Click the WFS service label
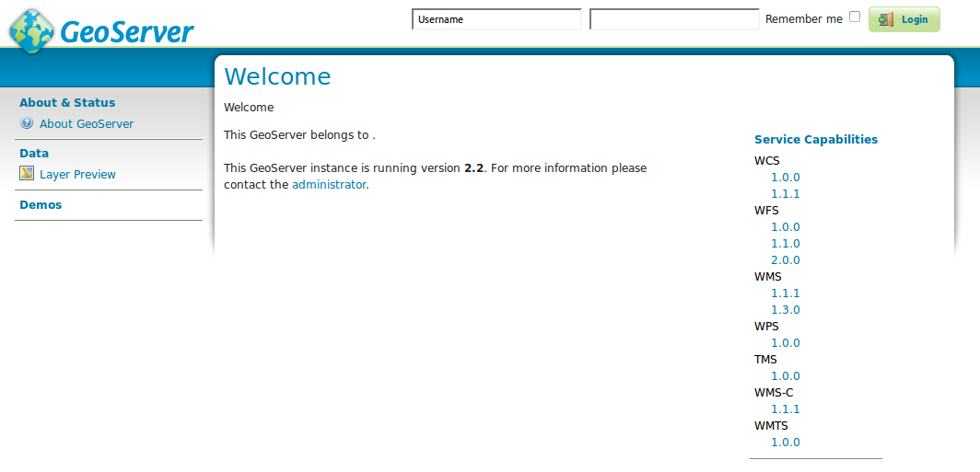The image size is (980, 472). [x=766, y=211]
